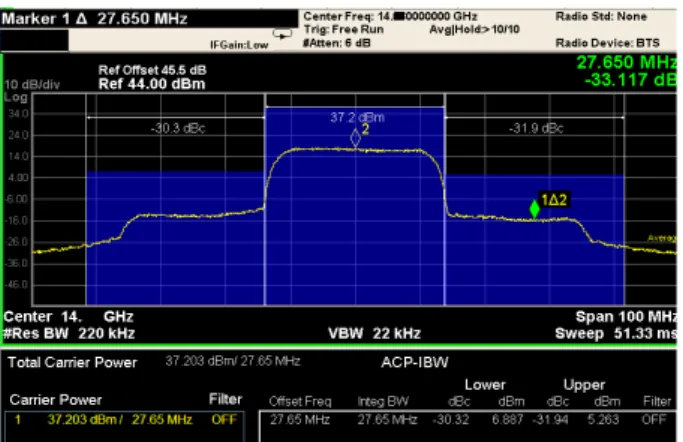The image size is (683, 442).
Task: Click the ACP-IBW heading
Action: [415, 362]
